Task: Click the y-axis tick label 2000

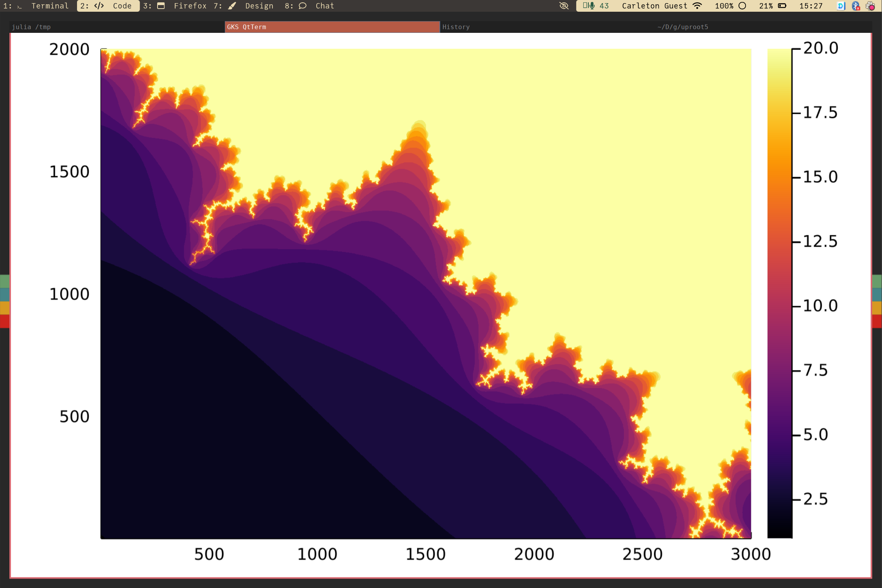Action: pyautogui.click(x=69, y=49)
